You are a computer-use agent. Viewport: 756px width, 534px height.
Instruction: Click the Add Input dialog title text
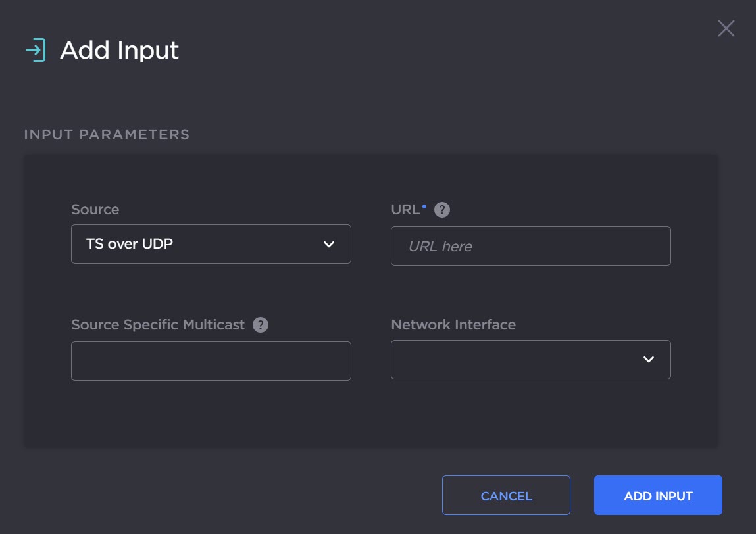[x=119, y=51]
